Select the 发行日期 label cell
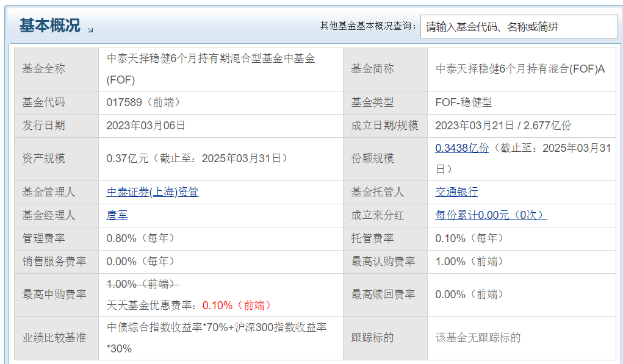 (x=56, y=126)
